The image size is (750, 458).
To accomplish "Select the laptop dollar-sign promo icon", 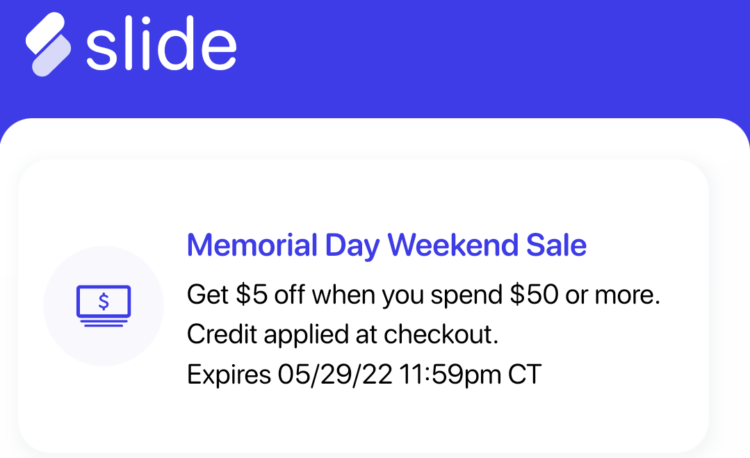I will tap(104, 306).
